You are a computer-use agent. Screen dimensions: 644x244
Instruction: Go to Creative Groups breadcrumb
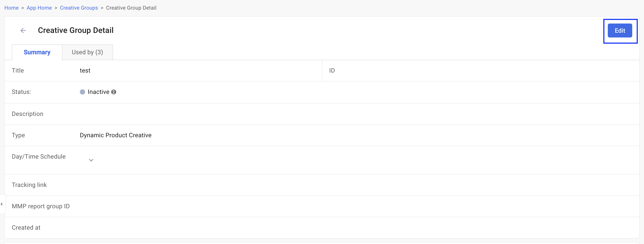tap(79, 8)
